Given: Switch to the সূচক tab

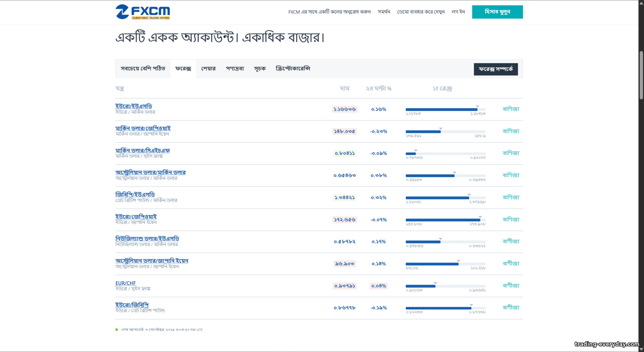Looking at the screenshot, I should [x=260, y=69].
